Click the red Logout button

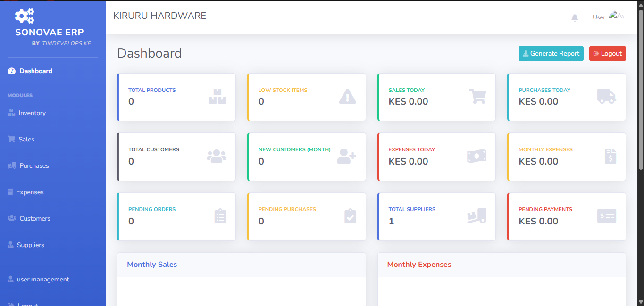click(x=607, y=53)
